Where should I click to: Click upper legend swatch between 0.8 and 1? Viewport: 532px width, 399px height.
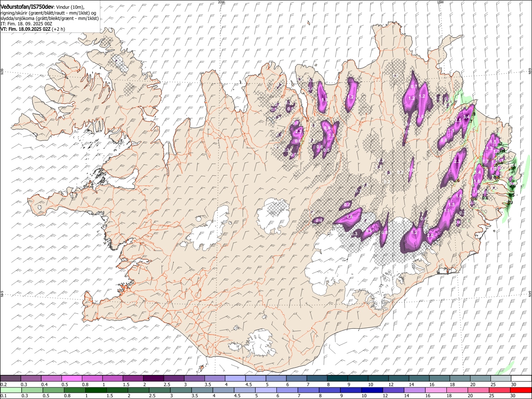pos(92,378)
